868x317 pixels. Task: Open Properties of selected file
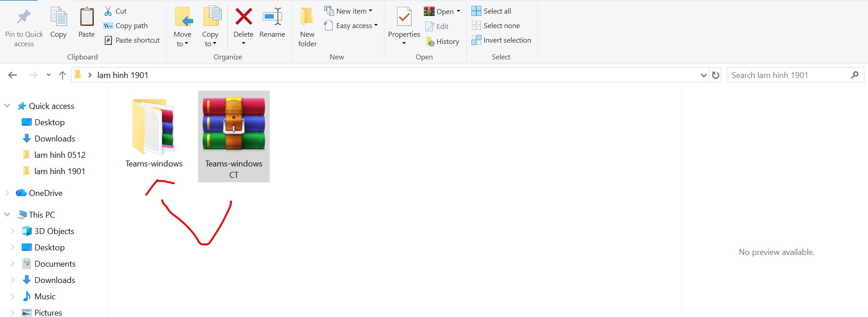click(x=404, y=17)
